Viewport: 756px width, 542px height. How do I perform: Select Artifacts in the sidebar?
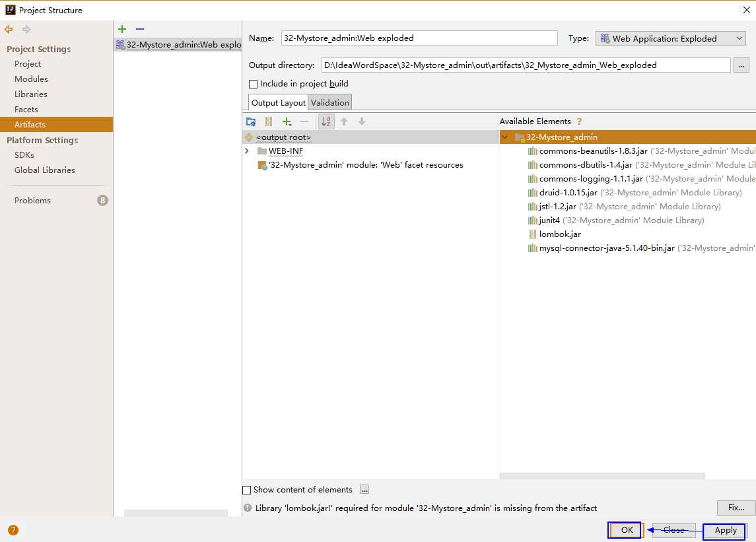pos(56,124)
